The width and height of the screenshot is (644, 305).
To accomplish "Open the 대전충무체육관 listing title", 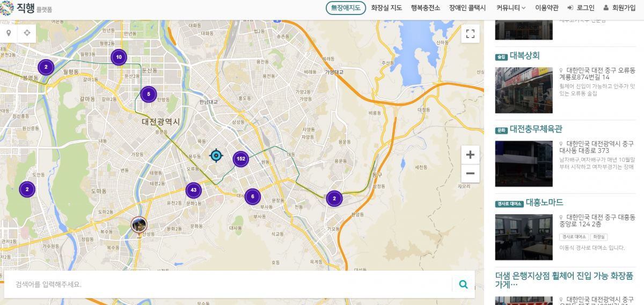I will click(536, 129).
